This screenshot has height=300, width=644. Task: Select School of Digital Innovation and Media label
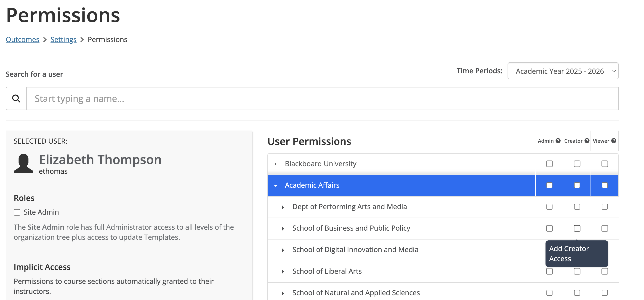coord(355,250)
